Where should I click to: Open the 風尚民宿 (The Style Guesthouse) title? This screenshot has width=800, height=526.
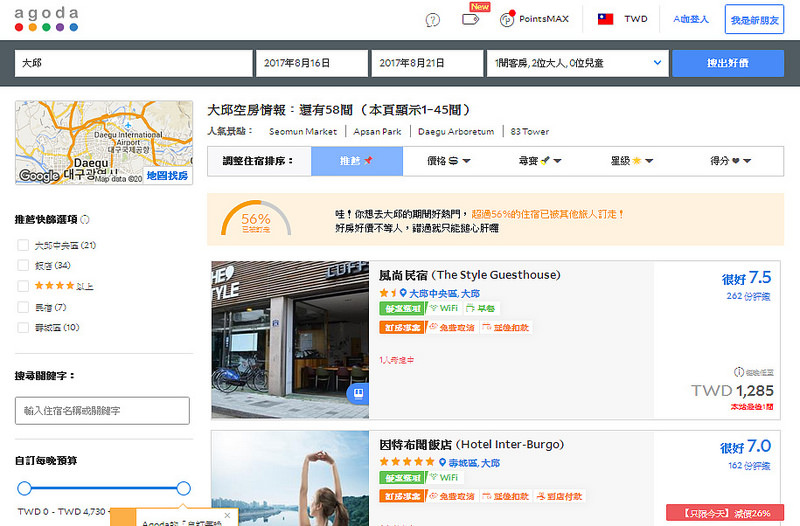pos(469,275)
